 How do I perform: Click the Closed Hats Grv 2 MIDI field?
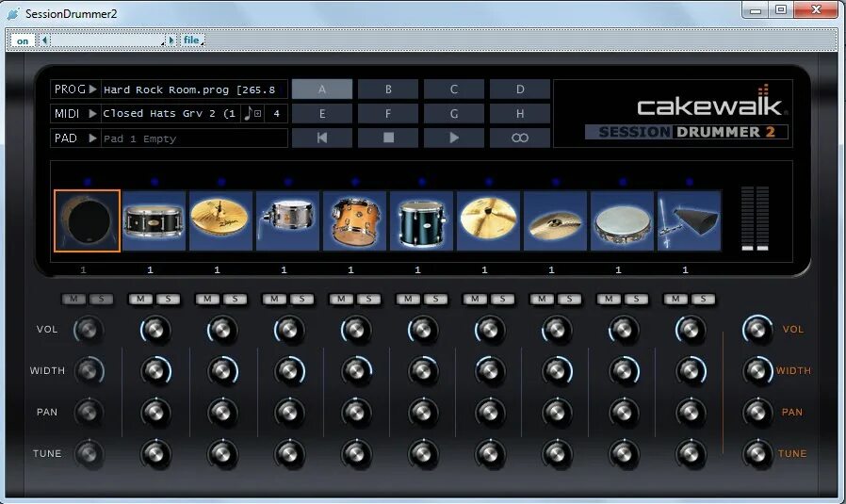(x=171, y=114)
